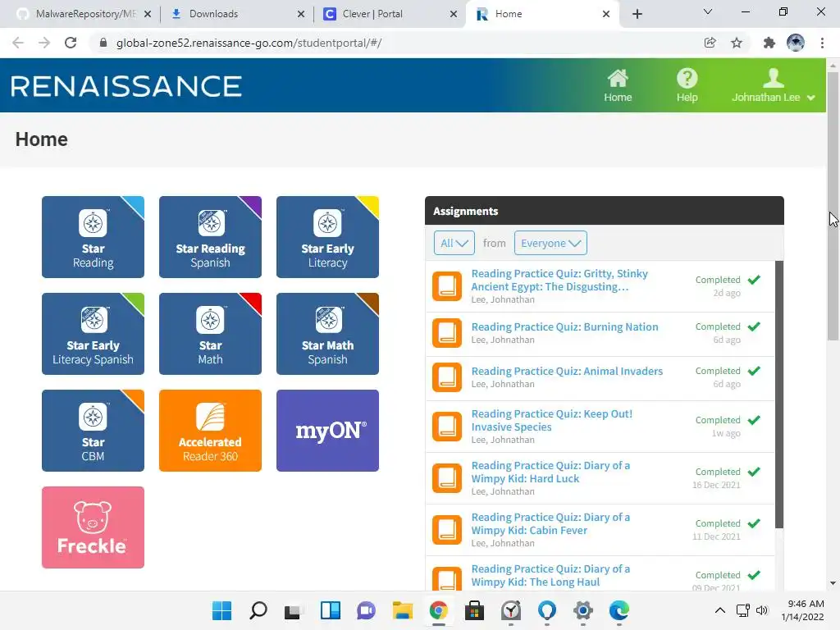This screenshot has height=630, width=840.
Task: Expand the Everyone filter dropdown
Action: [x=550, y=243]
